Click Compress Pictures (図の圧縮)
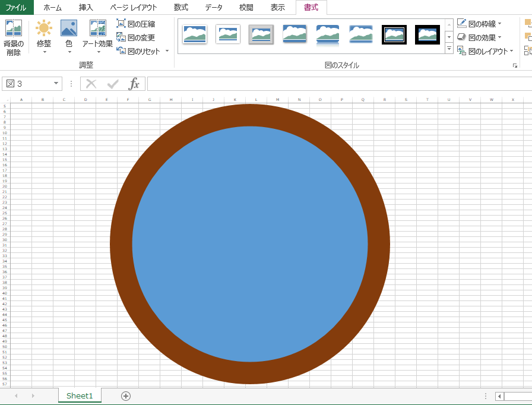The image size is (532, 405). pyautogui.click(x=136, y=24)
